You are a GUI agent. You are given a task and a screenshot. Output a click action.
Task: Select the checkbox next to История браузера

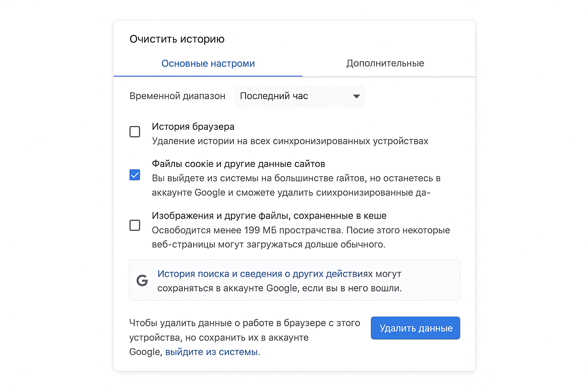(135, 131)
